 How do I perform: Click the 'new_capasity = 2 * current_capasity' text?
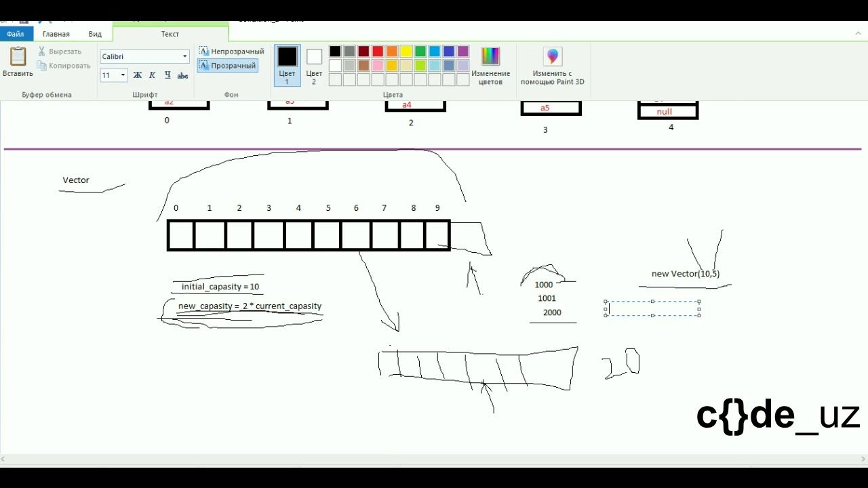[250, 306]
